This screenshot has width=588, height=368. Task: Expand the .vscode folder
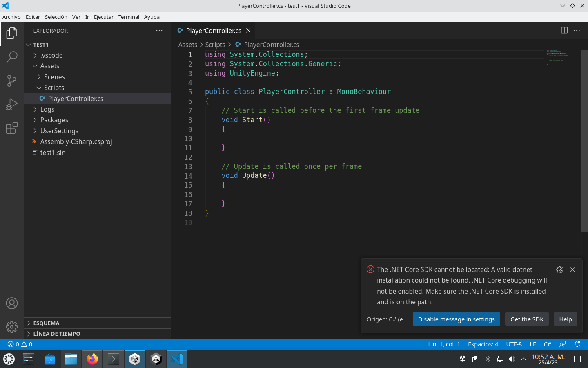[x=97, y=55]
